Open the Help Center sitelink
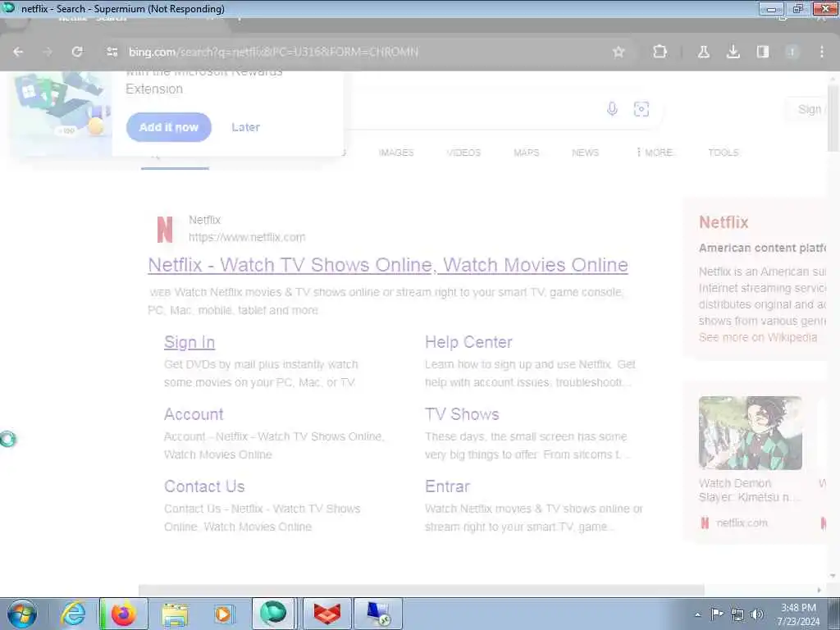 tap(468, 342)
